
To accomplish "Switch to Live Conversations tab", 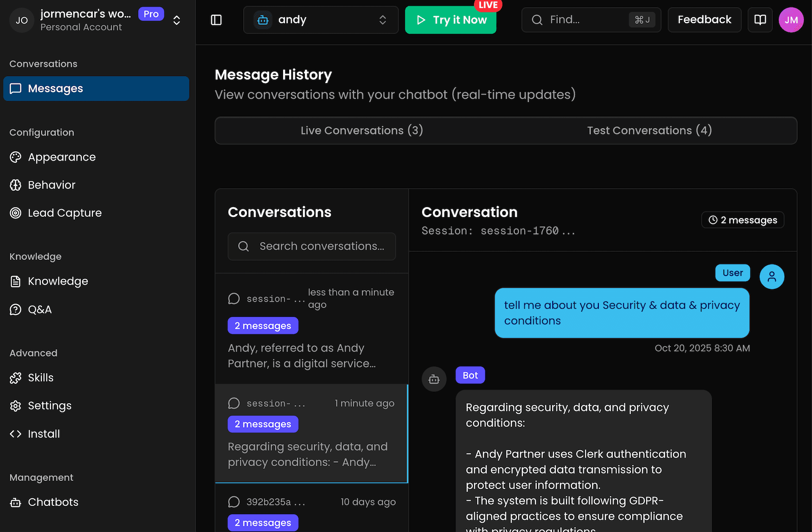I will (361, 131).
